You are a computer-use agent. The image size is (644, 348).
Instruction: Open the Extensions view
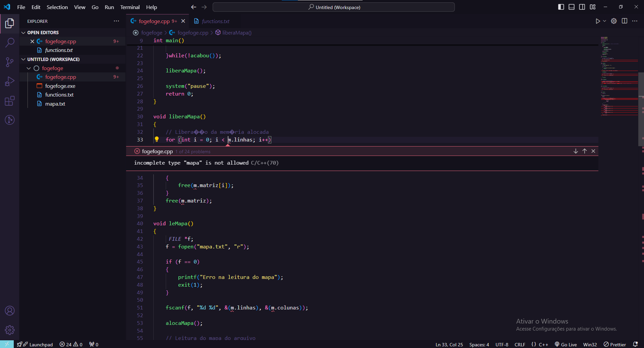10,101
